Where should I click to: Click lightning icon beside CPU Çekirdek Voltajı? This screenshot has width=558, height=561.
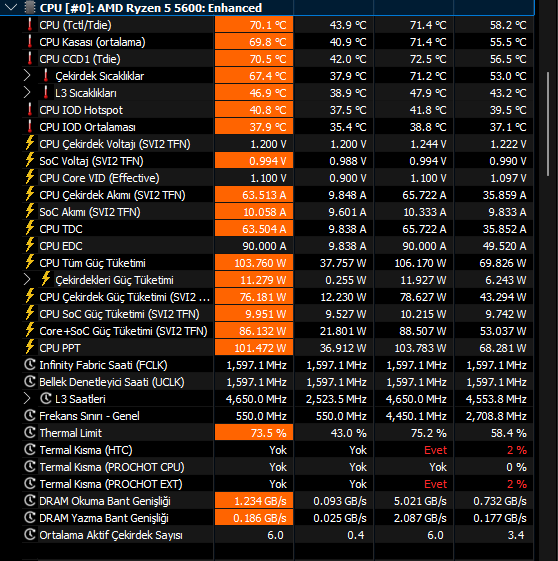point(30,143)
